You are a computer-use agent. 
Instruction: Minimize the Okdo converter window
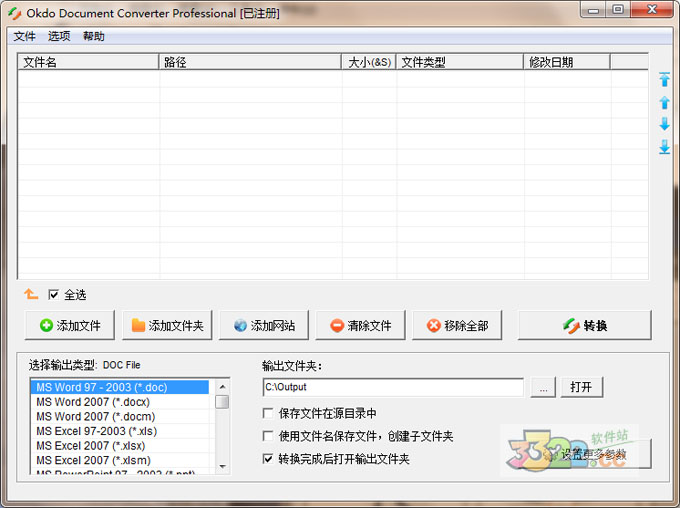coord(594,10)
